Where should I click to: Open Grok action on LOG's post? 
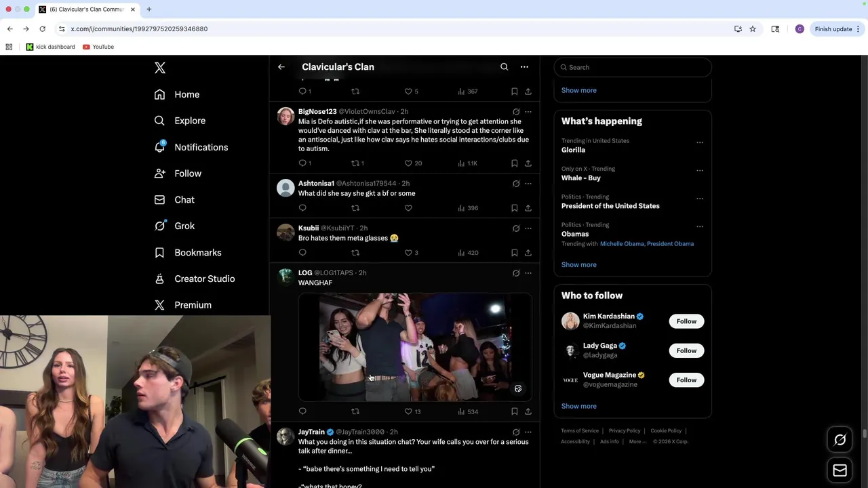pos(516,273)
